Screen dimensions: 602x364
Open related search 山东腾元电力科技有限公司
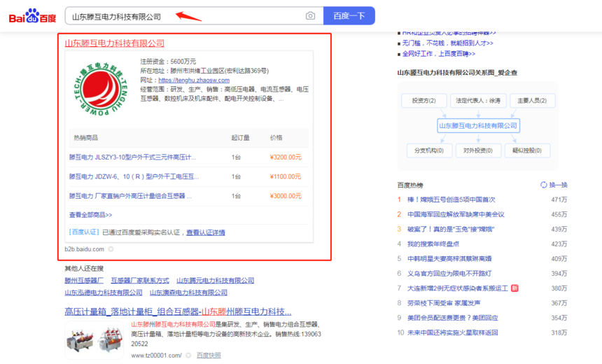click(x=216, y=280)
